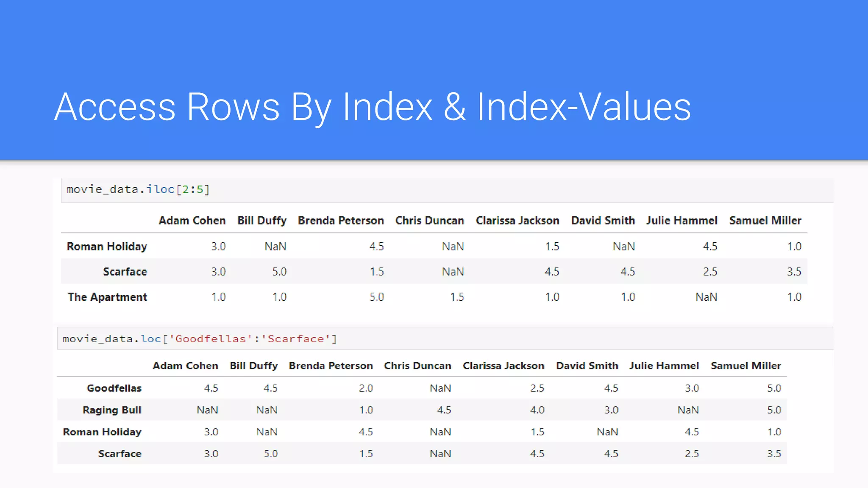
Task: Click Raging Bull Chris Duncan value 4.5
Action: [x=444, y=410]
